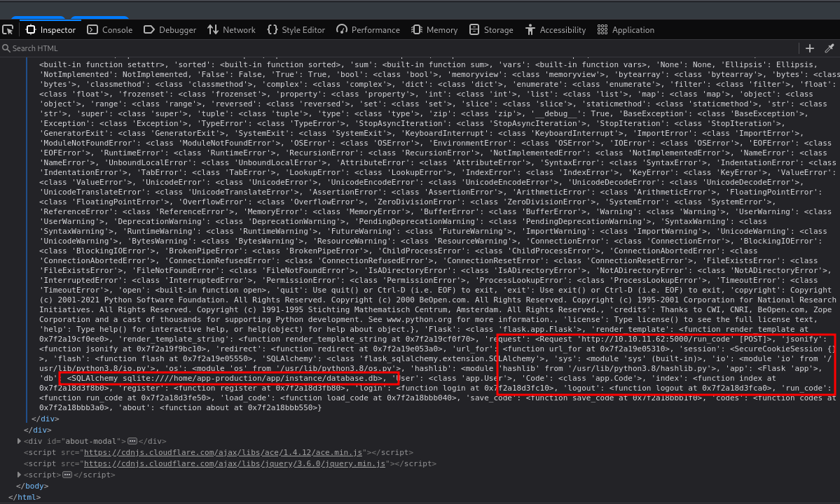Open the Storage panel
Viewport: 840px width, 504px height.
[x=491, y=30]
